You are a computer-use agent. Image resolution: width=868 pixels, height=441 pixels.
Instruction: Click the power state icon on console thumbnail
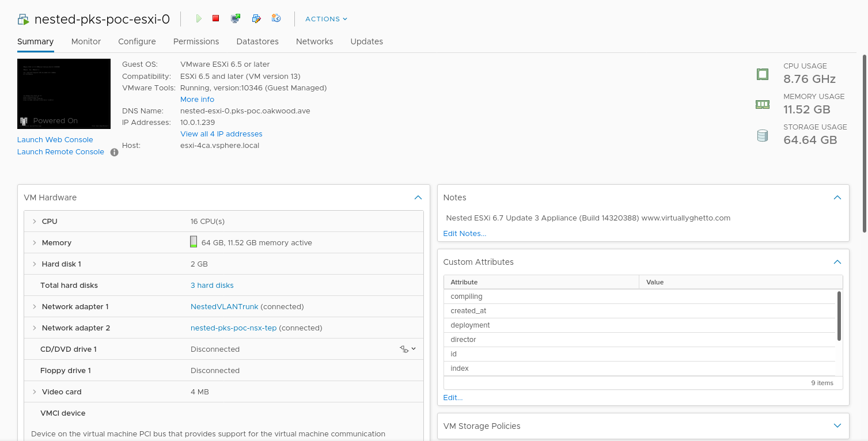[24, 121]
